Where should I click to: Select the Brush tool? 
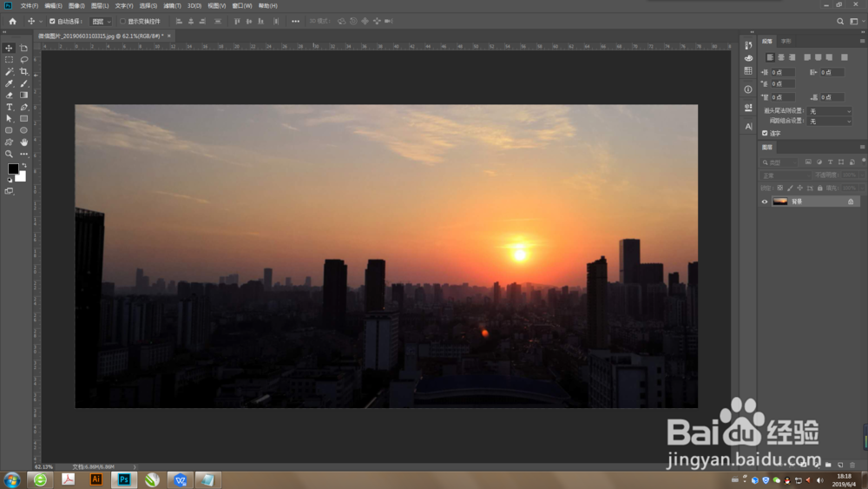[23, 83]
